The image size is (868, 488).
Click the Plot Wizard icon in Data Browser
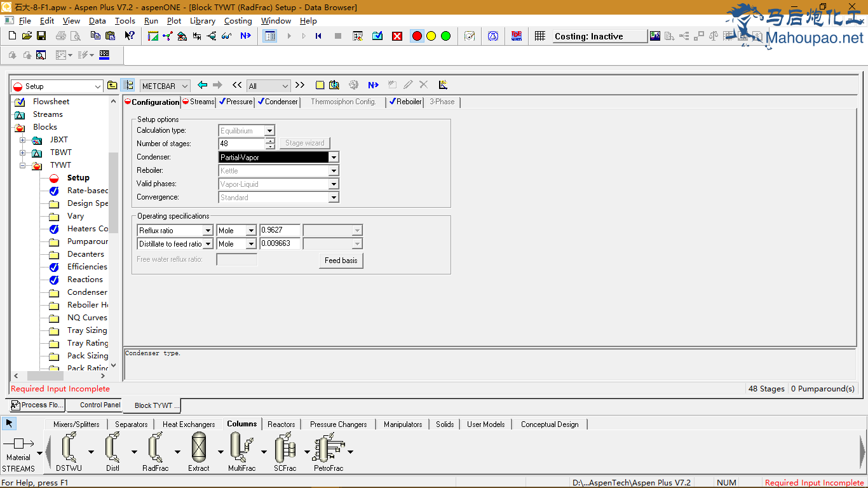[x=443, y=85]
